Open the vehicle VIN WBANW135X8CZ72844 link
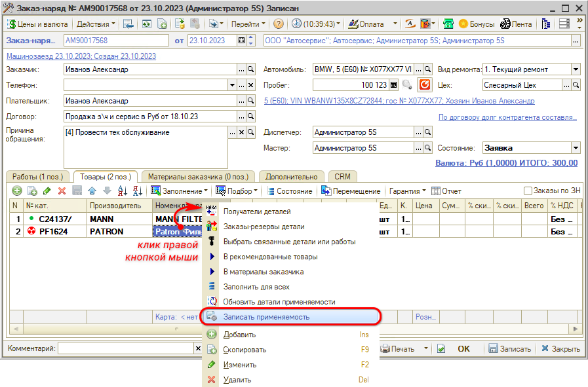 click(399, 101)
